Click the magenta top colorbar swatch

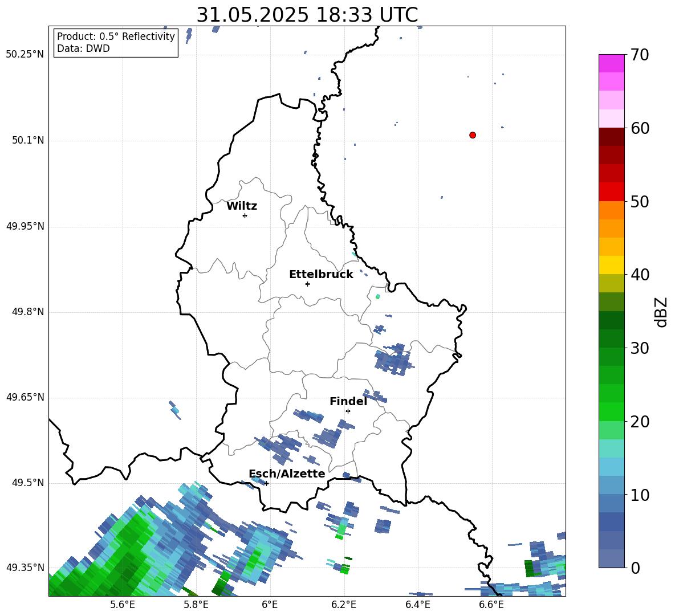(611, 64)
